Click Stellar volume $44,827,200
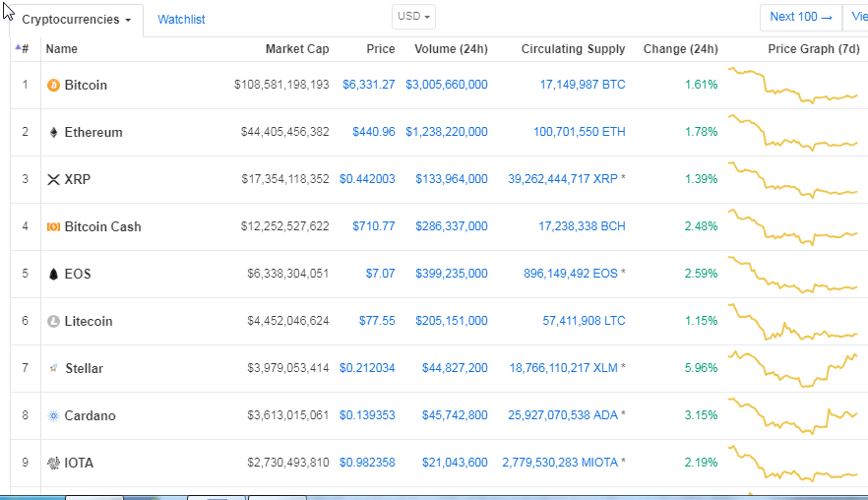Image resolution: width=868 pixels, height=500 pixels. click(455, 368)
